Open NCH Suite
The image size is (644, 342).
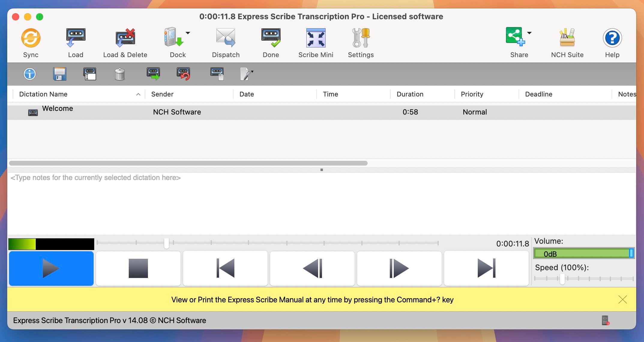[x=567, y=42]
